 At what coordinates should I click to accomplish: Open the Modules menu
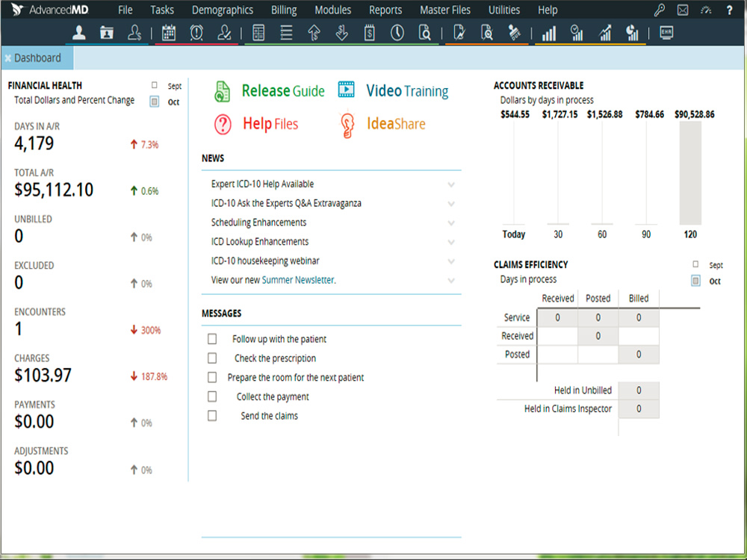pos(332,10)
